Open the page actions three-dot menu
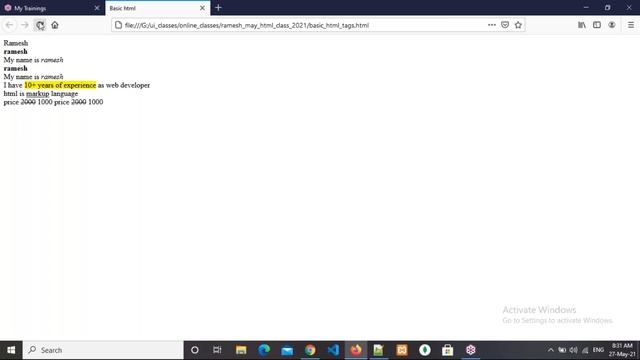The image size is (640, 360). pos(492,25)
